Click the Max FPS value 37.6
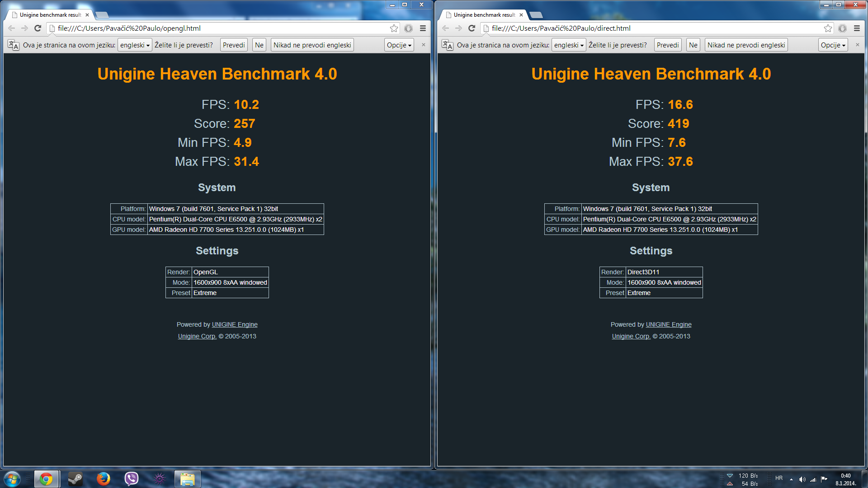The height and width of the screenshot is (488, 868). 680,162
